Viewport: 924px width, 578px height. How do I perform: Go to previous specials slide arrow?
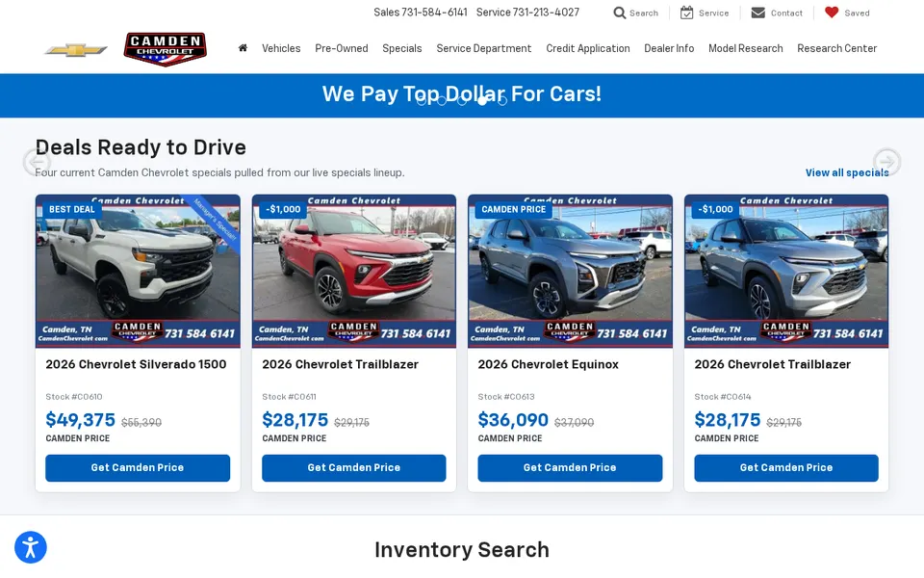38,161
